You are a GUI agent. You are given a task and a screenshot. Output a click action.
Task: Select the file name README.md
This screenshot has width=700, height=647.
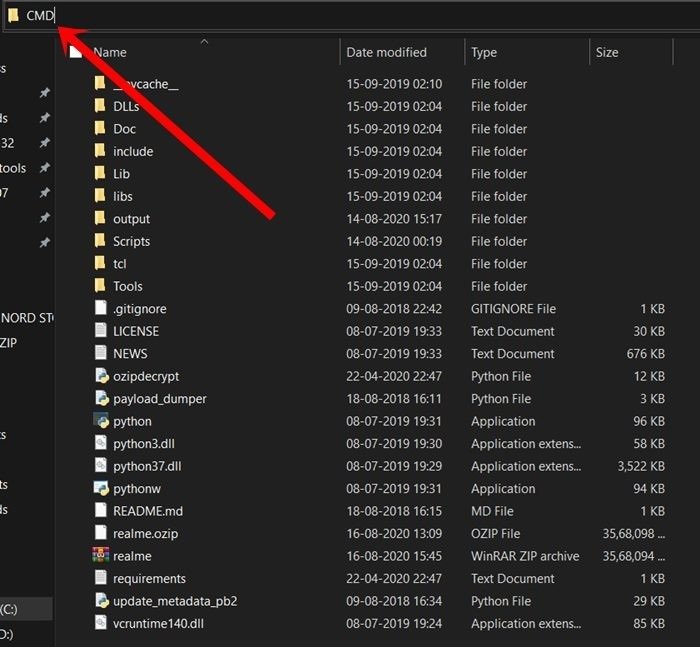click(x=148, y=511)
